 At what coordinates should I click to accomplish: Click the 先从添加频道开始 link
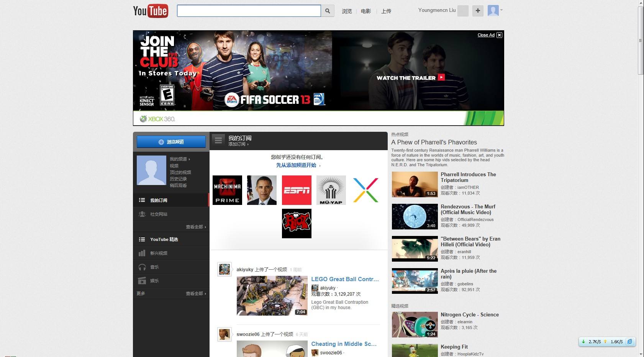298,165
